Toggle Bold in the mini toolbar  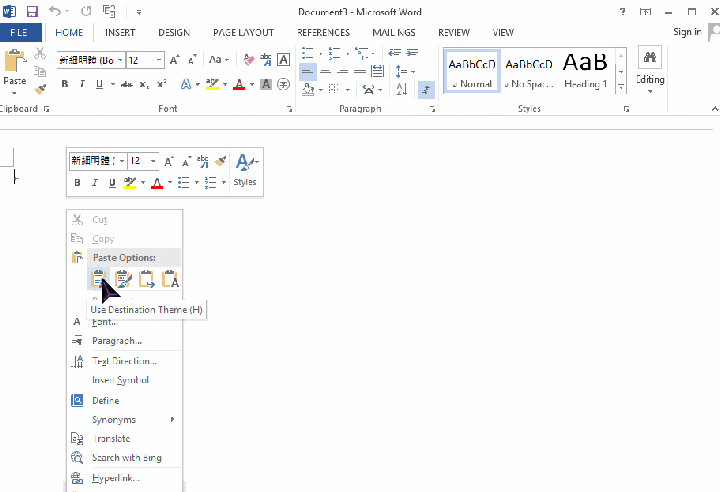(x=77, y=183)
